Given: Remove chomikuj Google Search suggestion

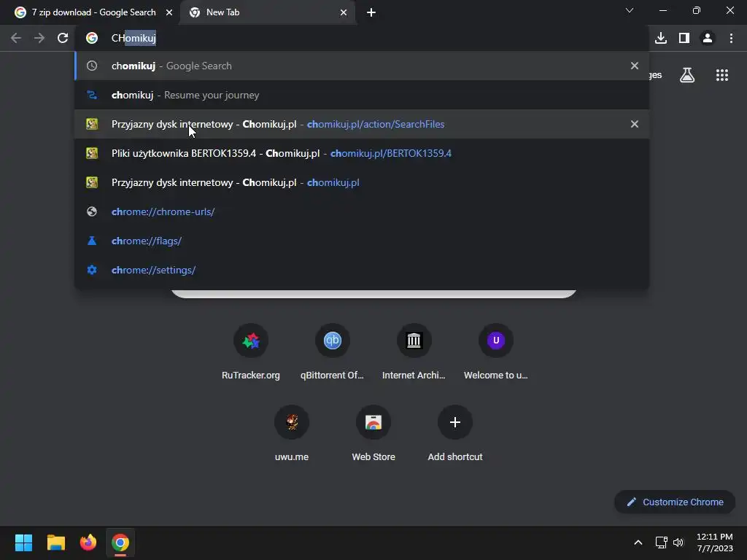Looking at the screenshot, I should tap(635, 66).
